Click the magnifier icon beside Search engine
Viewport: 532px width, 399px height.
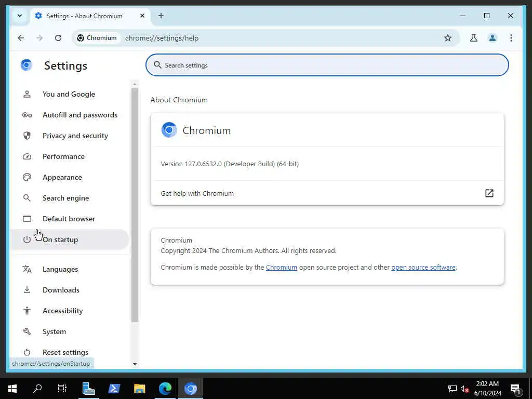point(27,198)
